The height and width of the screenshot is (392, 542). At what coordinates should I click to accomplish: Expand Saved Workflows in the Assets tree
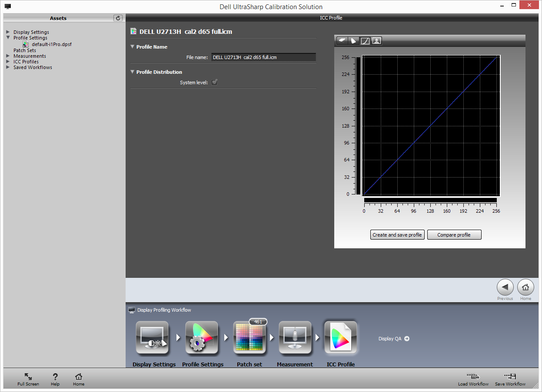(x=8, y=67)
